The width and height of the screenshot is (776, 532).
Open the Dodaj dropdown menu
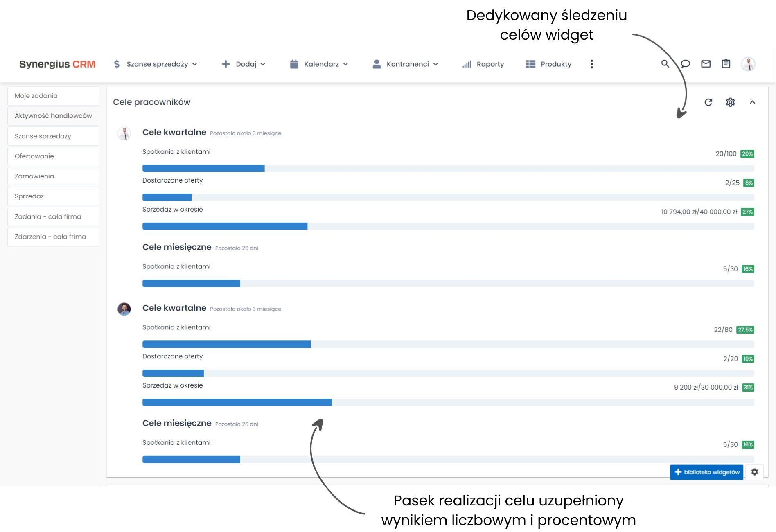[244, 64]
